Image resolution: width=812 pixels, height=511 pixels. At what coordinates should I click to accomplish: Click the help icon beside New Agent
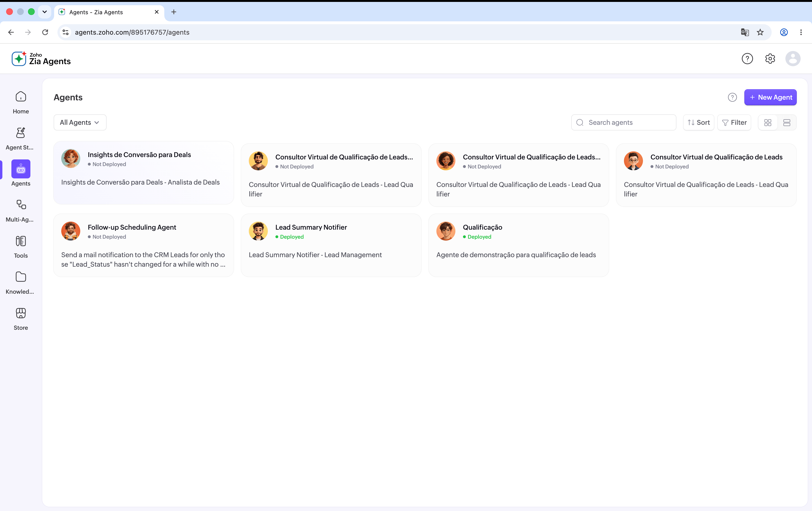[732, 97]
